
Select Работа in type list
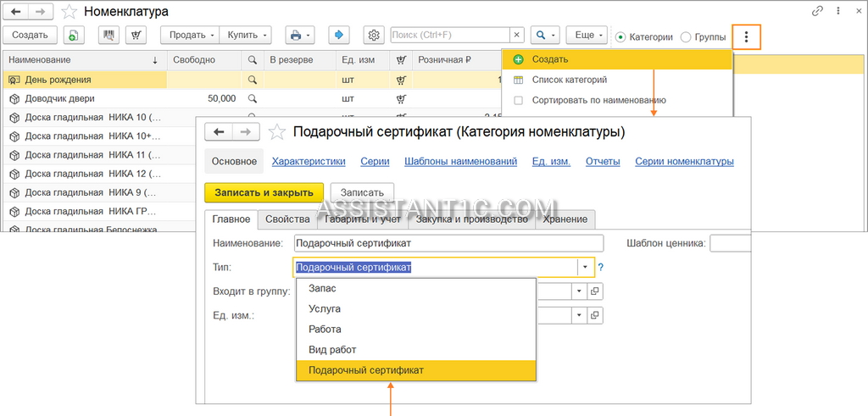pos(416,329)
